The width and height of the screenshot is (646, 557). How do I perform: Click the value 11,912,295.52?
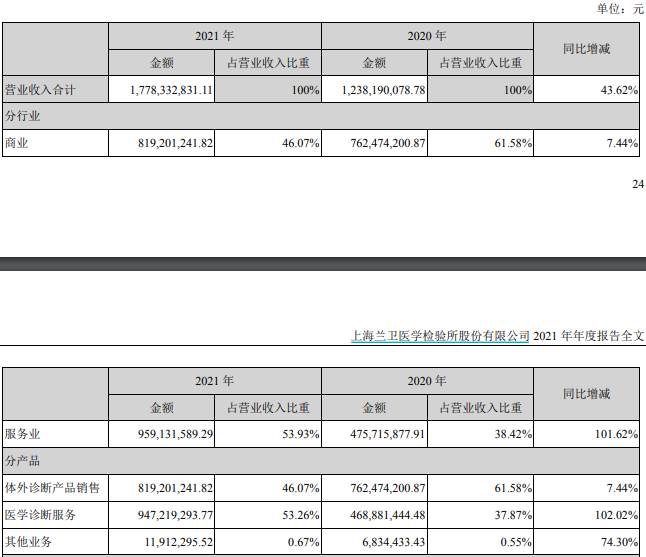(x=178, y=542)
